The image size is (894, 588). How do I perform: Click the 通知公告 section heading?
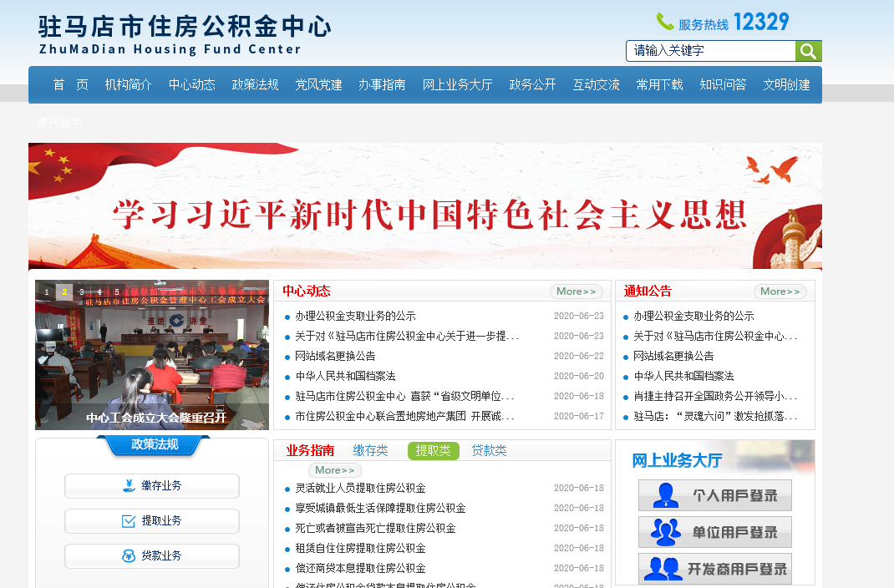pyautogui.click(x=648, y=291)
